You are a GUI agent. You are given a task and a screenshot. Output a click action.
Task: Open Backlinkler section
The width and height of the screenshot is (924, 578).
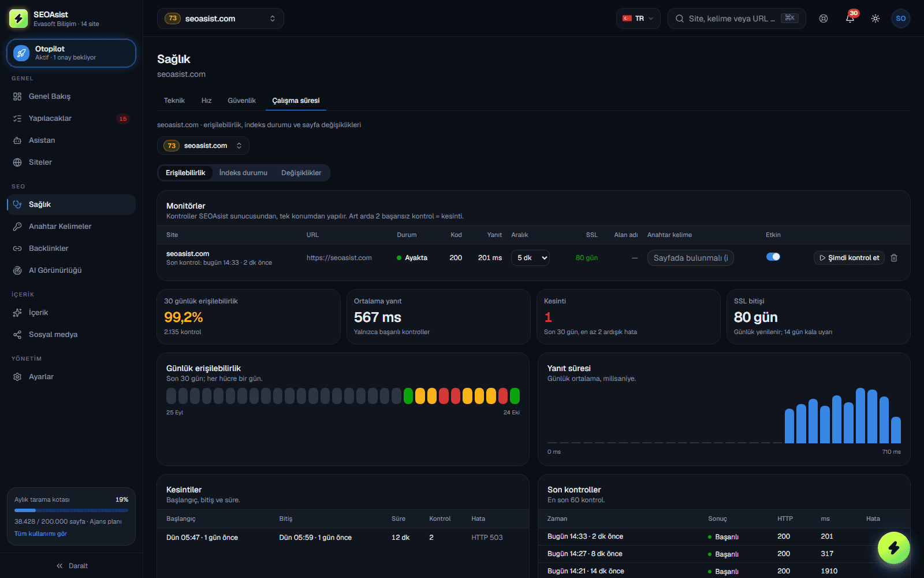point(71,249)
